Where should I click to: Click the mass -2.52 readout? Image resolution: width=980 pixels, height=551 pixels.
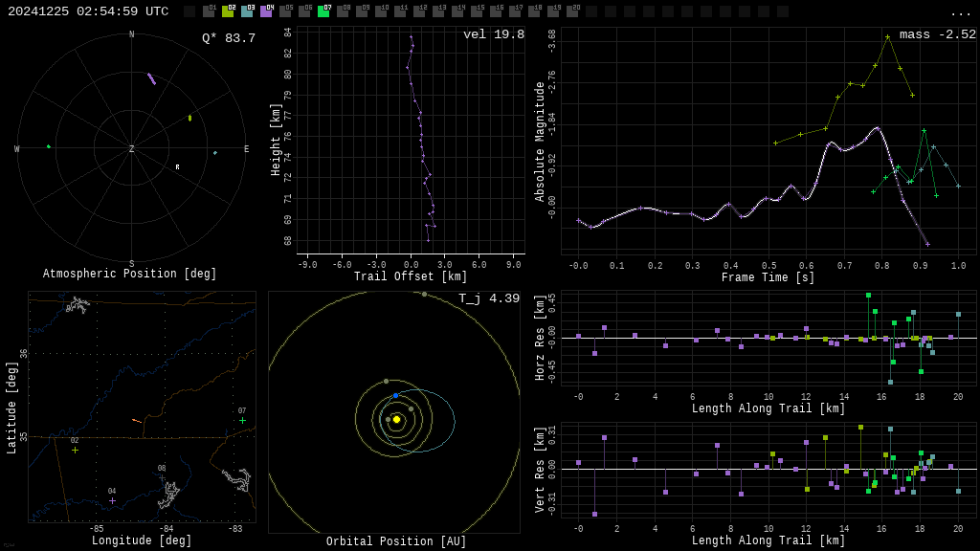click(x=937, y=35)
